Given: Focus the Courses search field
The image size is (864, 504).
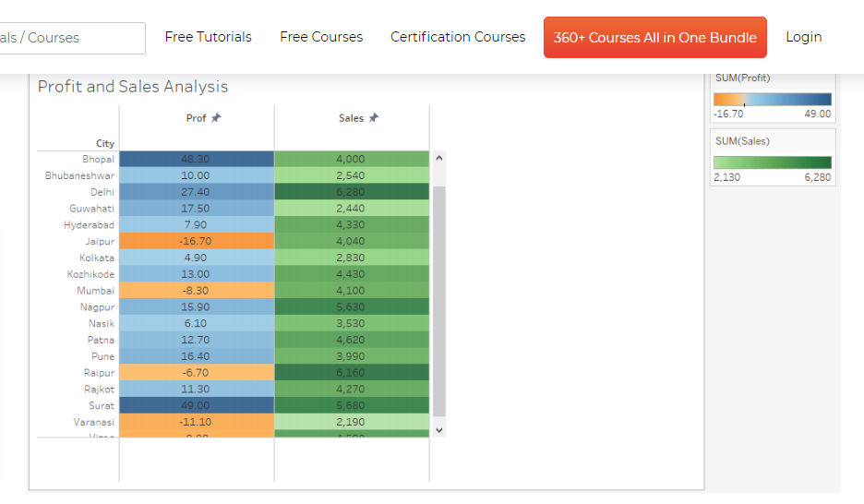Looking at the screenshot, I should click(72, 38).
